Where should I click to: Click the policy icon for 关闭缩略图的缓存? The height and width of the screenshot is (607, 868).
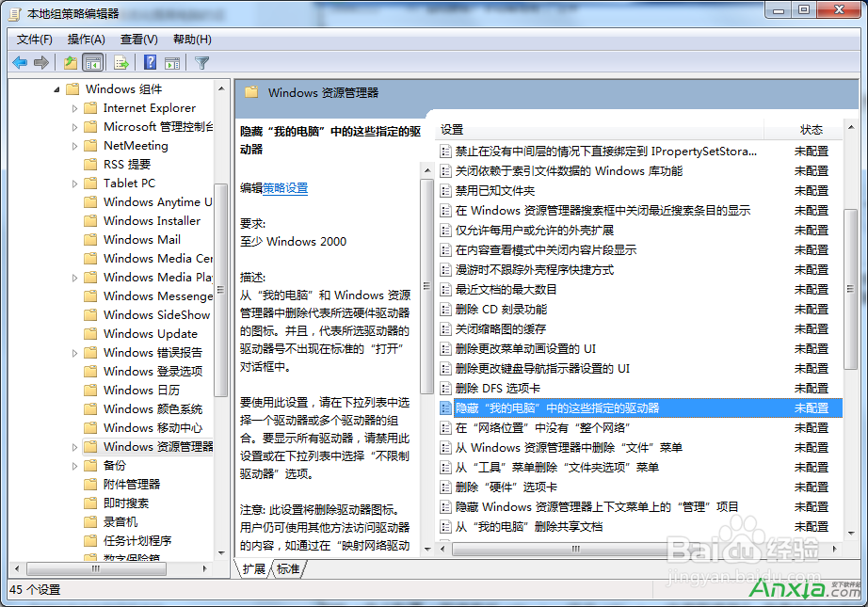click(445, 329)
